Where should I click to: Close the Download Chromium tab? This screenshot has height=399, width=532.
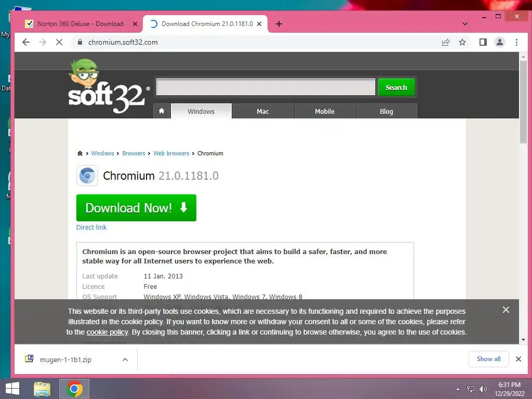[x=259, y=24]
